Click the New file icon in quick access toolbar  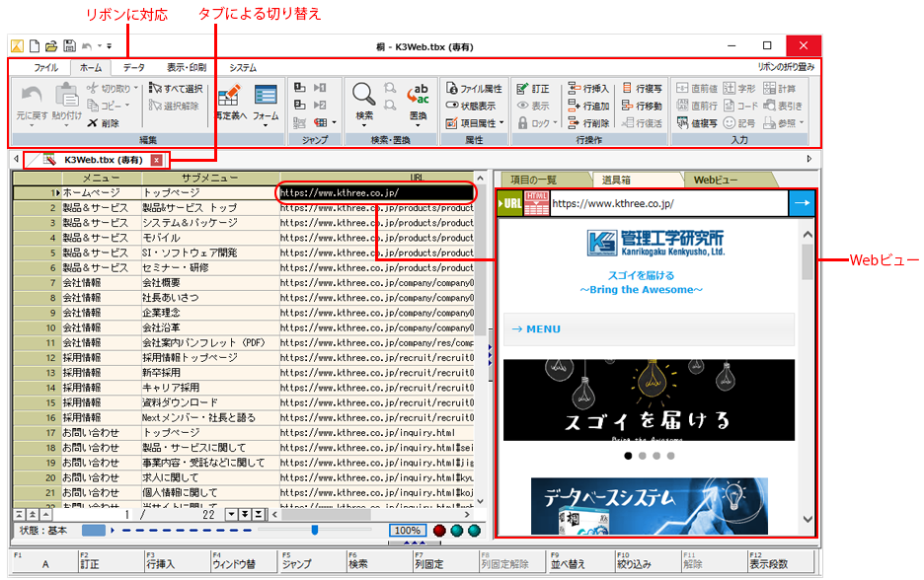(35, 46)
